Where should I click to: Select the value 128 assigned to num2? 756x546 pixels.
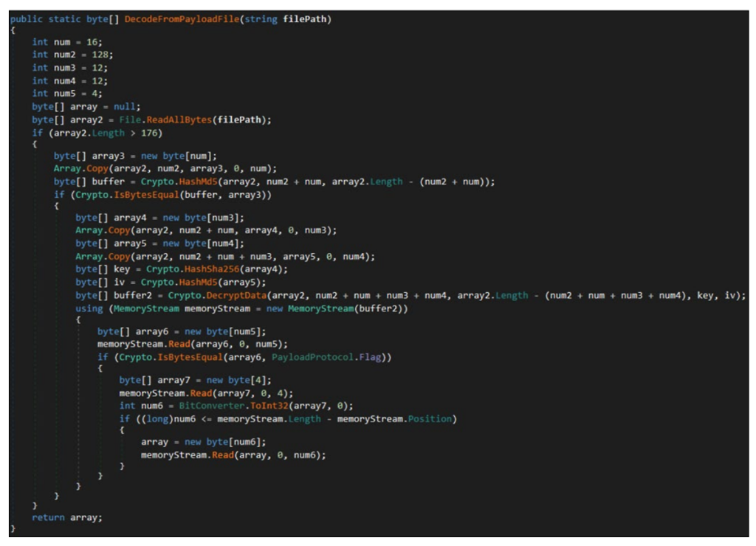pyautogui.click(x=102, y=55)
